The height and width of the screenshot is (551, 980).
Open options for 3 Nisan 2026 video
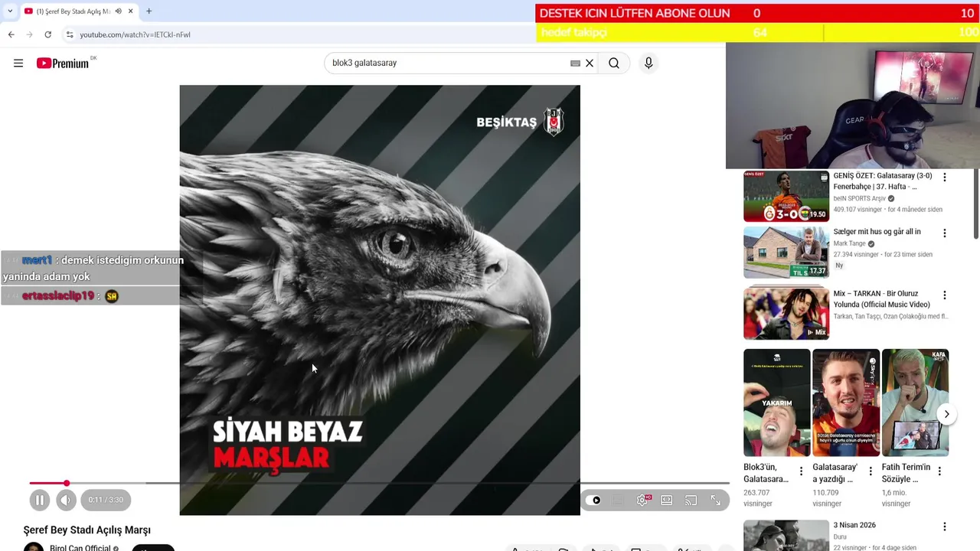click(x=944, y=527)
